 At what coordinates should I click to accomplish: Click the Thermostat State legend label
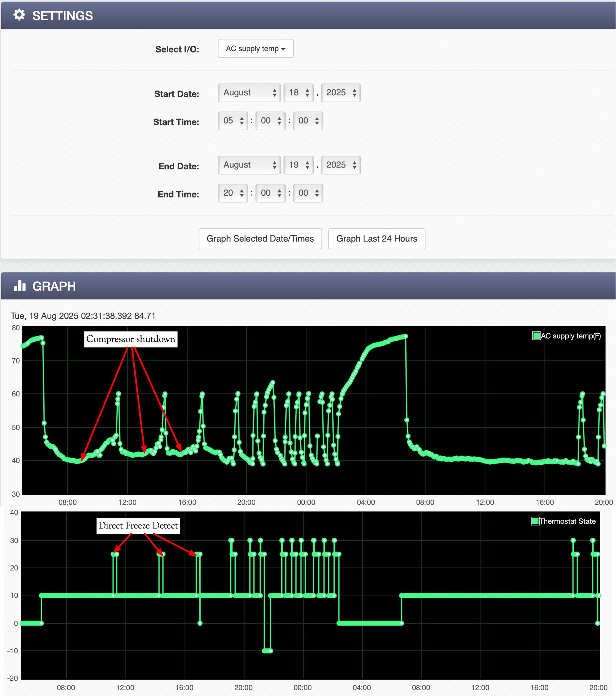[568, 521]
